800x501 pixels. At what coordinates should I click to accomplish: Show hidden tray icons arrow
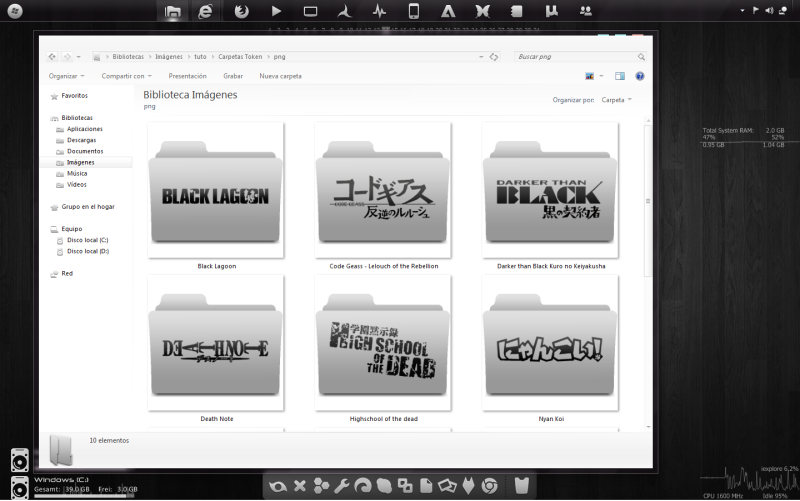(742, 10)
